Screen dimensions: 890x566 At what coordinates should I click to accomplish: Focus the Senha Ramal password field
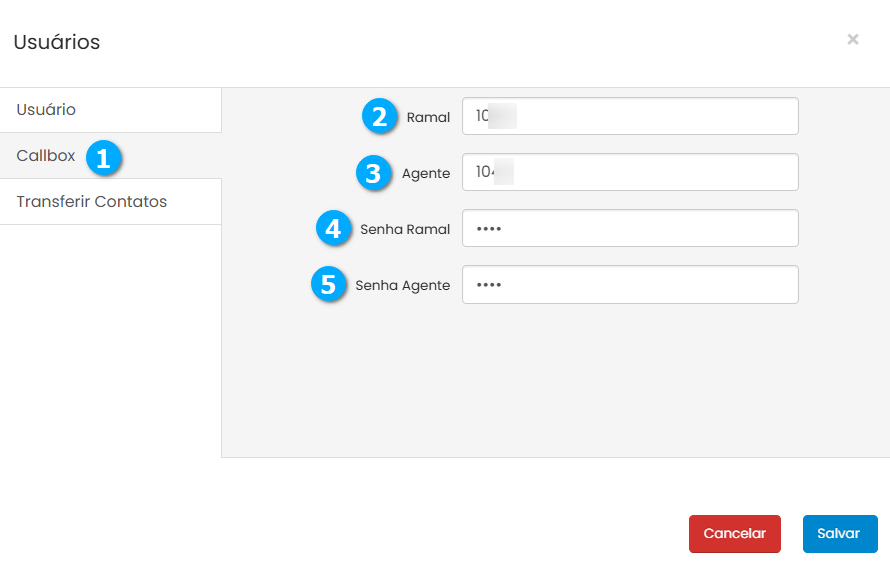click(x=630, y=228)
